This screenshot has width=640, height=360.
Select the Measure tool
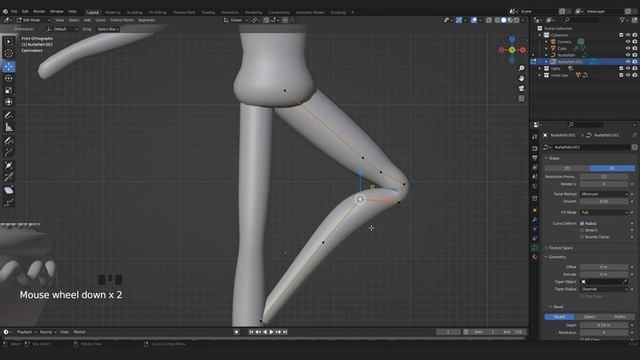pos(9,127)
